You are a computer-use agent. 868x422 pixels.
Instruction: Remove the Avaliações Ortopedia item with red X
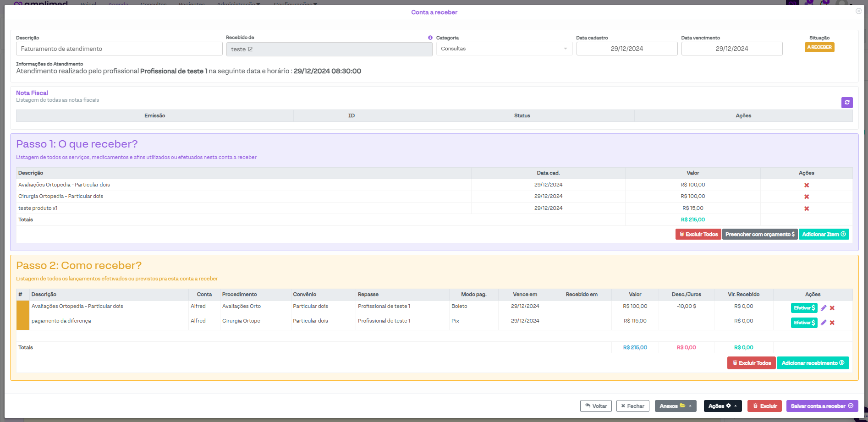coord(806,185)
